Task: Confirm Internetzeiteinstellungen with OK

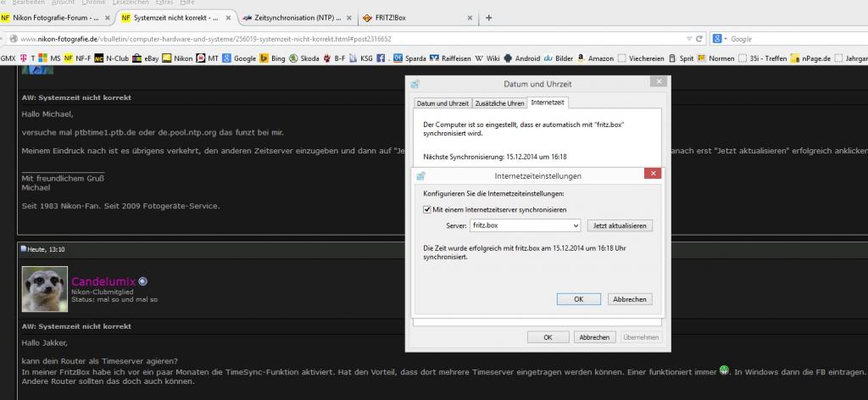Action: point(578,299)
